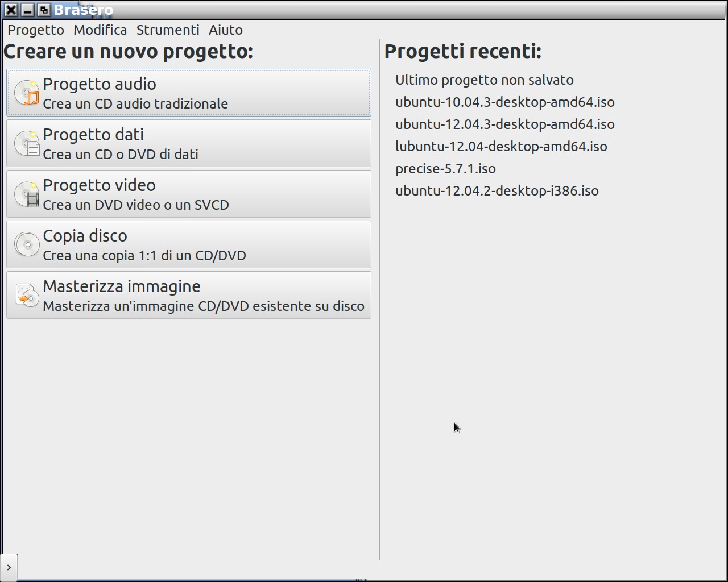Open Masterizza immagine burn option
Screen dimensions: 728x582
[189, 295]
